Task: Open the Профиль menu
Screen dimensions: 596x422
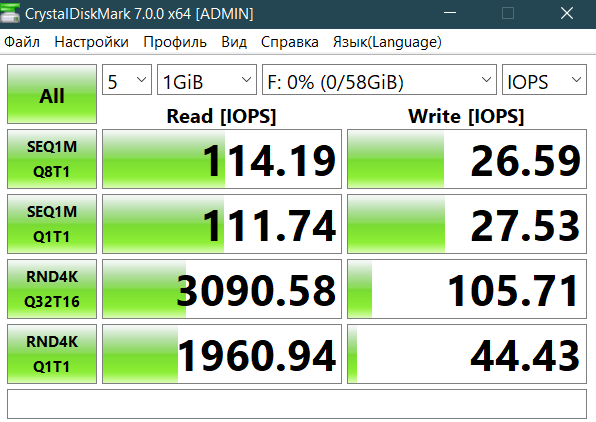Action: point(175,42)
